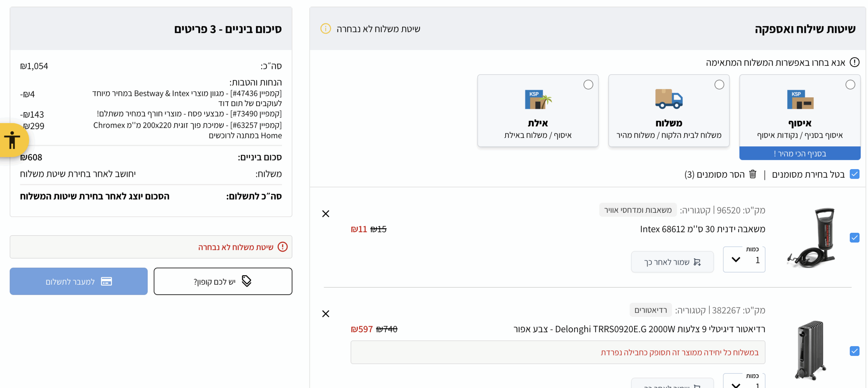Remove the Intex pump with X icon
This screenshot has width=868, height=388.
click(325, 214)
